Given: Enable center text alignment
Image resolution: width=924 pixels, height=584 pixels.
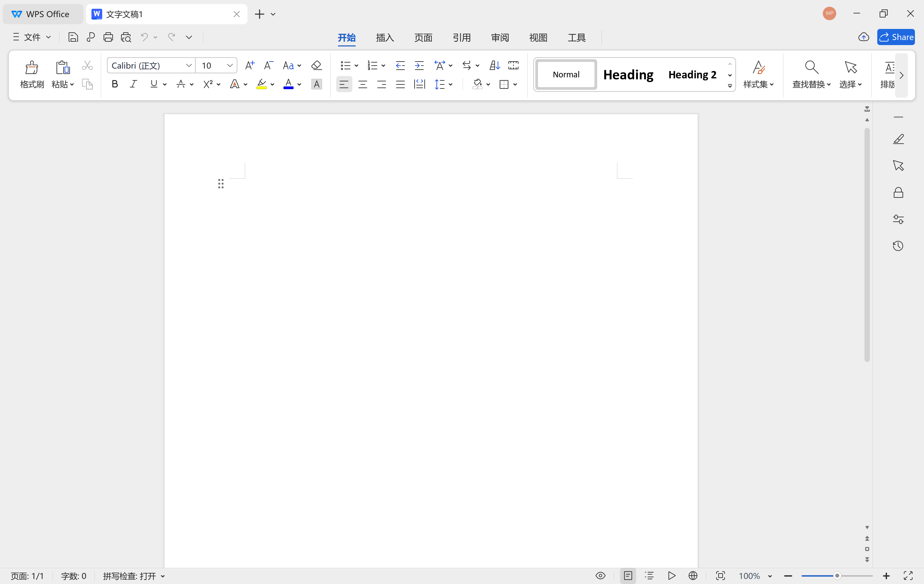Looking at the screenshot, I should point(362,84).
